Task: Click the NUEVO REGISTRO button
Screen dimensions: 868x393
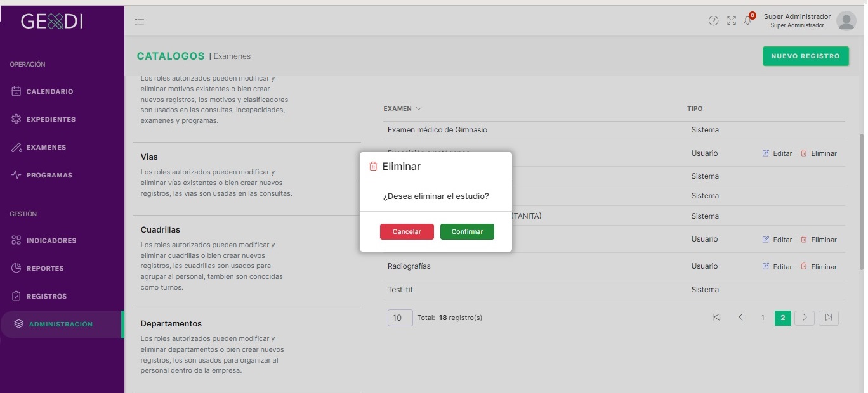Action: (805, 56)
